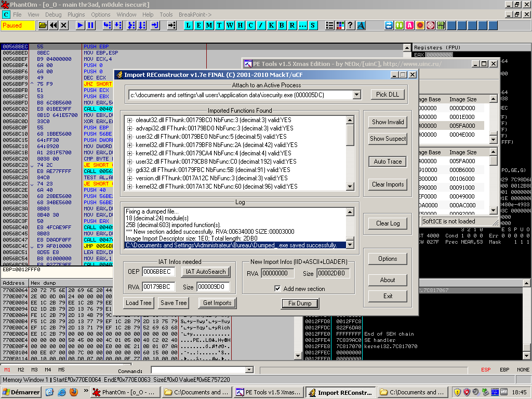
Task: Switch to PE Tools taskbar button
Action: [269, 392]
